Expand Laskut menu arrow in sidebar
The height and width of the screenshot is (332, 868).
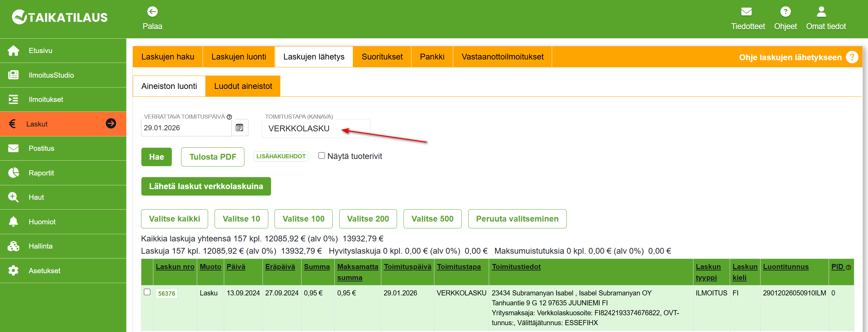tap(111, 123)
